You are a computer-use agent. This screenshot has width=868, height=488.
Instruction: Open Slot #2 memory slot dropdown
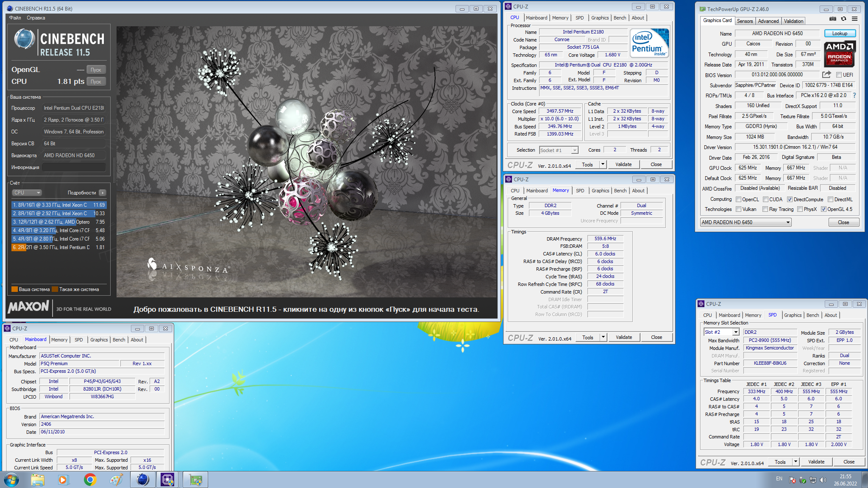pyautogui.click(x=721, y=332)
